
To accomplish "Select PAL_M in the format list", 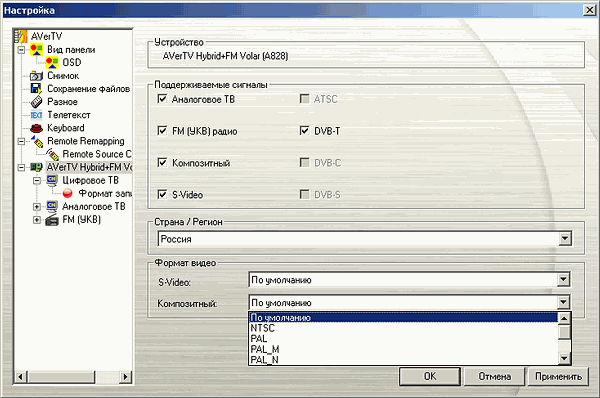I will (x=403, y=349).
